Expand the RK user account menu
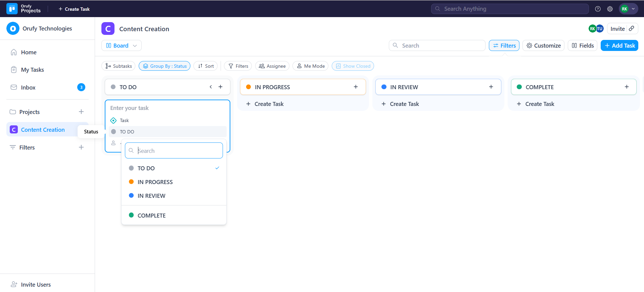Image resolution: width=644 pixels, height=292 pixels. (628, 9)
